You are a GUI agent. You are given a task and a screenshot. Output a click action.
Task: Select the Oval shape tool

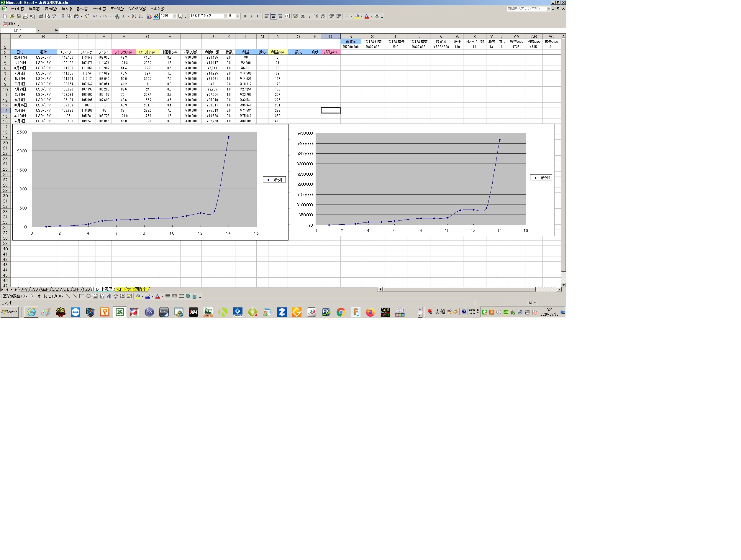88,296
